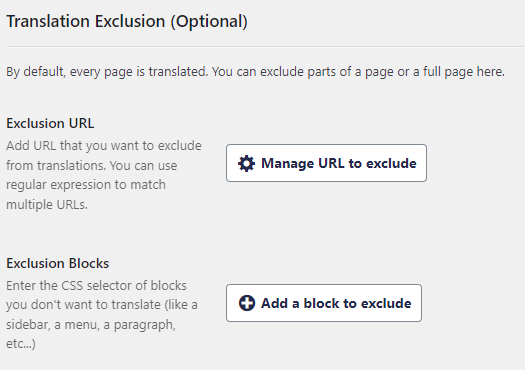525x370 pixels.
Task: Click the 'sidebar, a menu, a paragraph,' line
Action: tap(91, 324)
